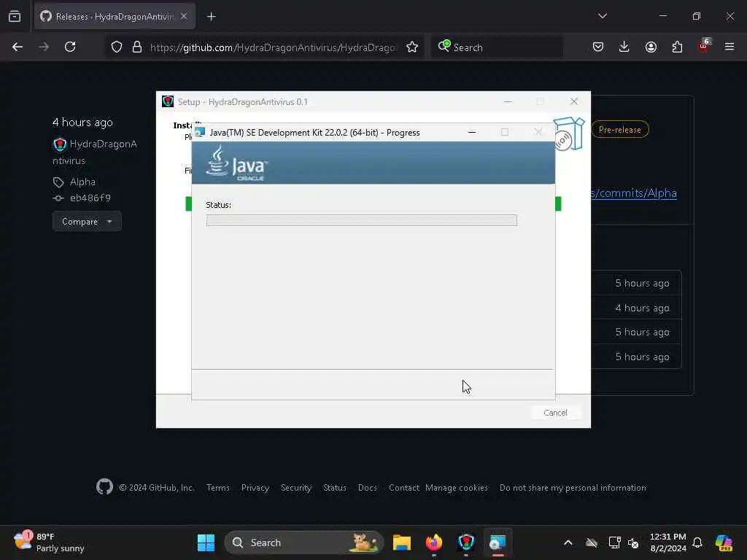This screenshot has height=560, width=747.
Task: Expand the Compare dropdown button
Action: (87, 222)
